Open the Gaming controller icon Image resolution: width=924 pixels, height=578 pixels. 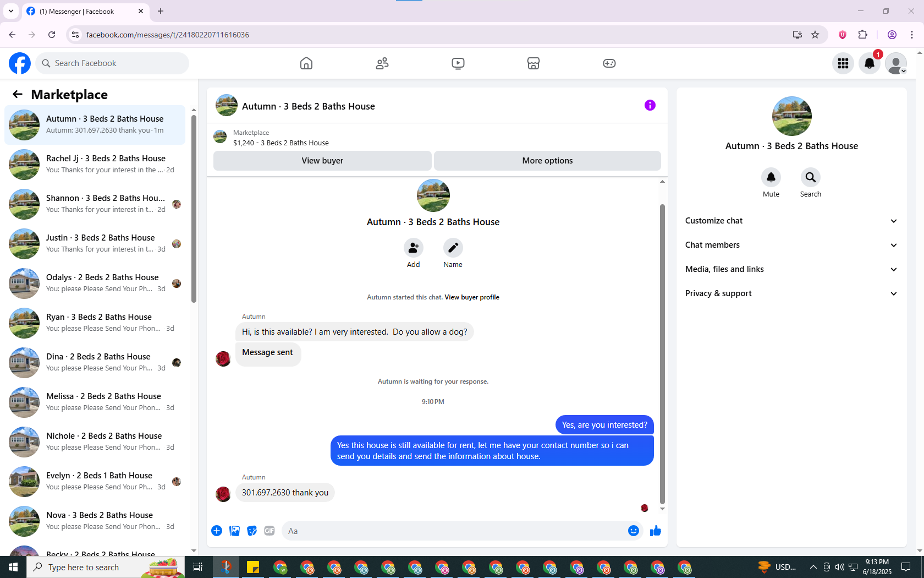point(609,63)
